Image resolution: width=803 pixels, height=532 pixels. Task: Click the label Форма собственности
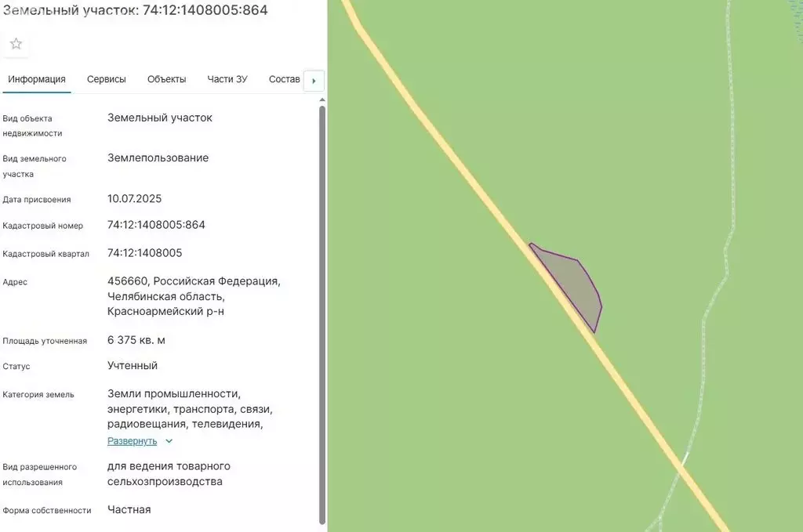point(46,511)
